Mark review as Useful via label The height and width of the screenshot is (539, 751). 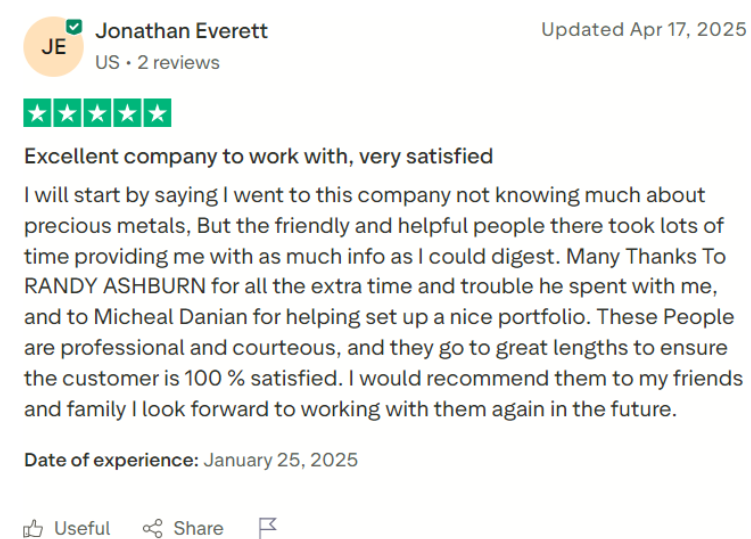(x=82, y=528)
